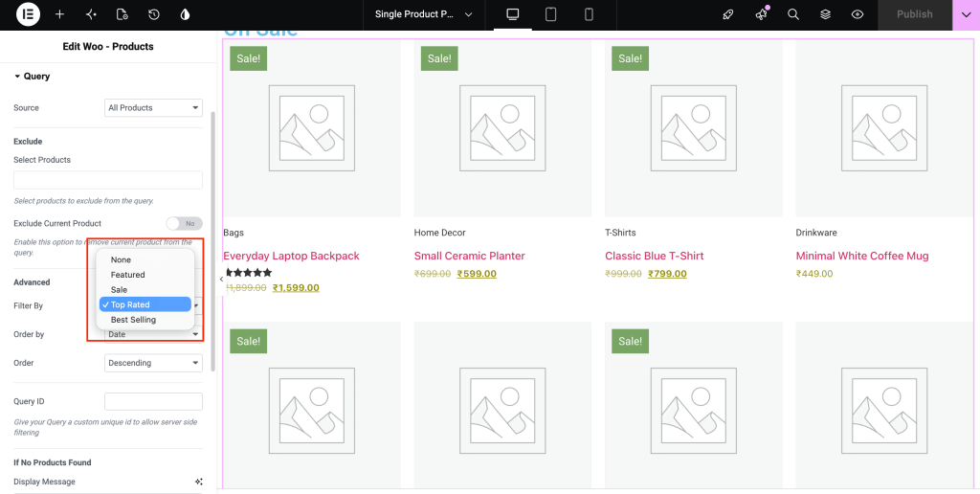Open the Structure layers icon
This screenshot has width=980, height=494.
pyautogui.click(x=826, y=14)
